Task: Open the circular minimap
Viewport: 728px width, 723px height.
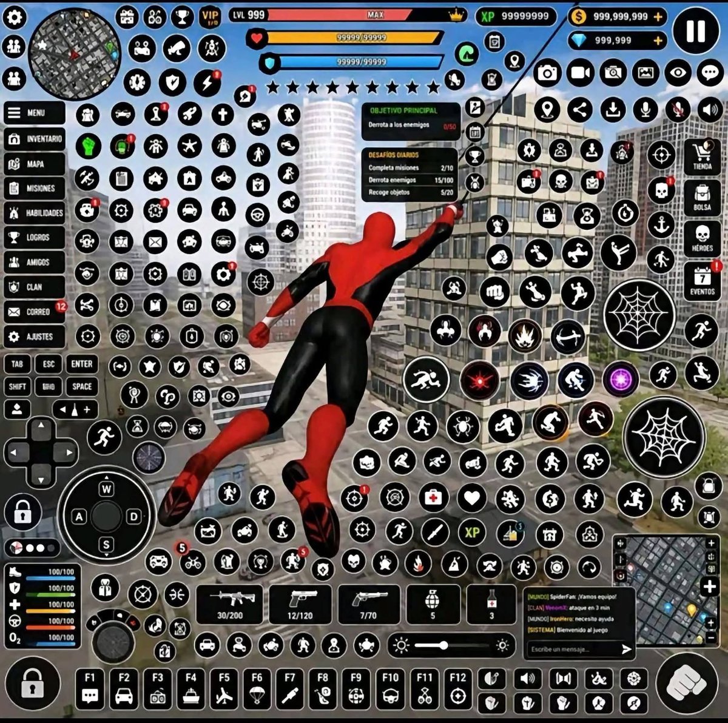Action: click(x=74, y=54)
